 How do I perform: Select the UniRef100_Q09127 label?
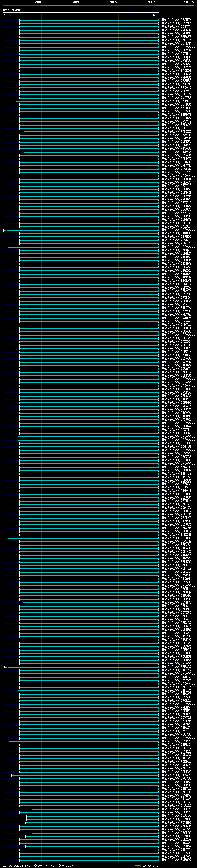coord(177,805)
